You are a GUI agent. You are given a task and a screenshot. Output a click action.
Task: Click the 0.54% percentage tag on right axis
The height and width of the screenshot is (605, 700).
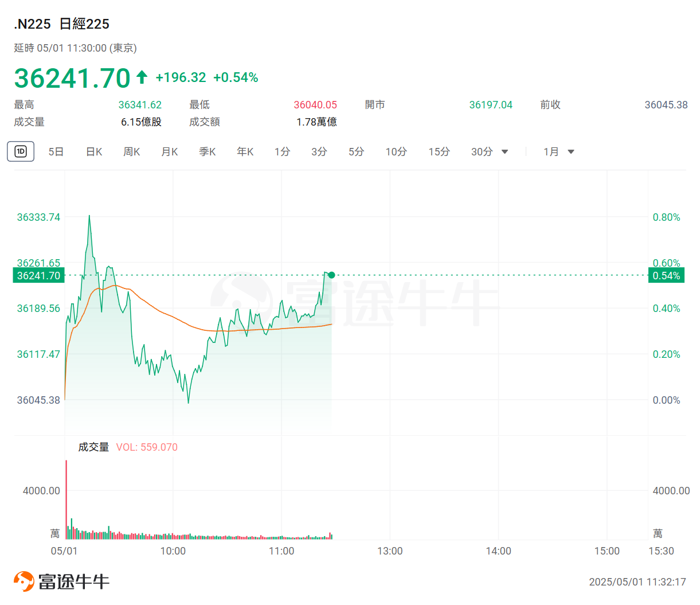(666, 276)
